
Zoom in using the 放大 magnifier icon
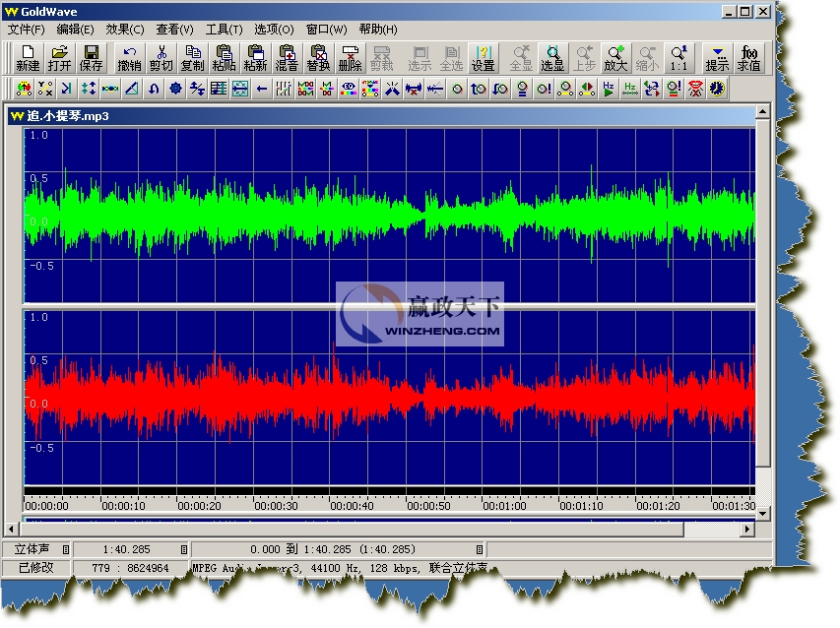click(615, 58)
